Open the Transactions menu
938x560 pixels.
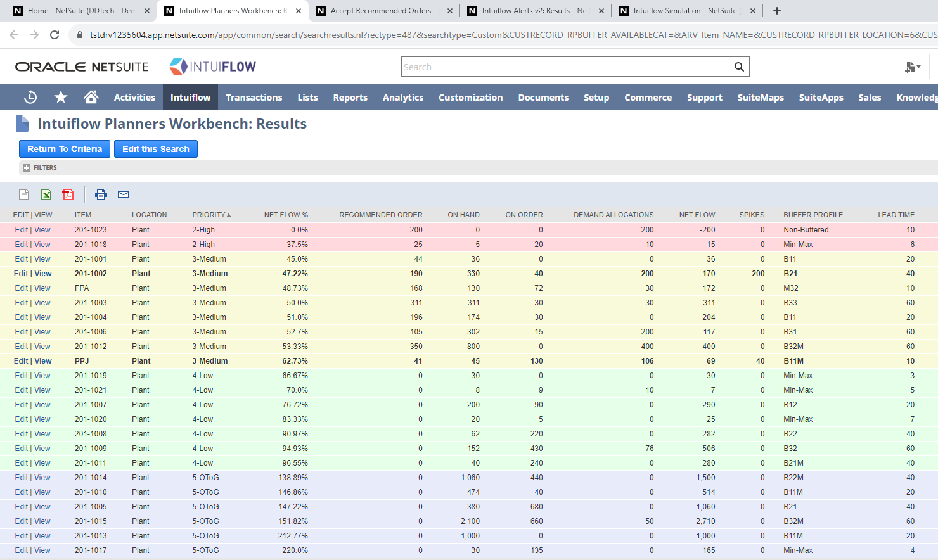click(254, 98)
